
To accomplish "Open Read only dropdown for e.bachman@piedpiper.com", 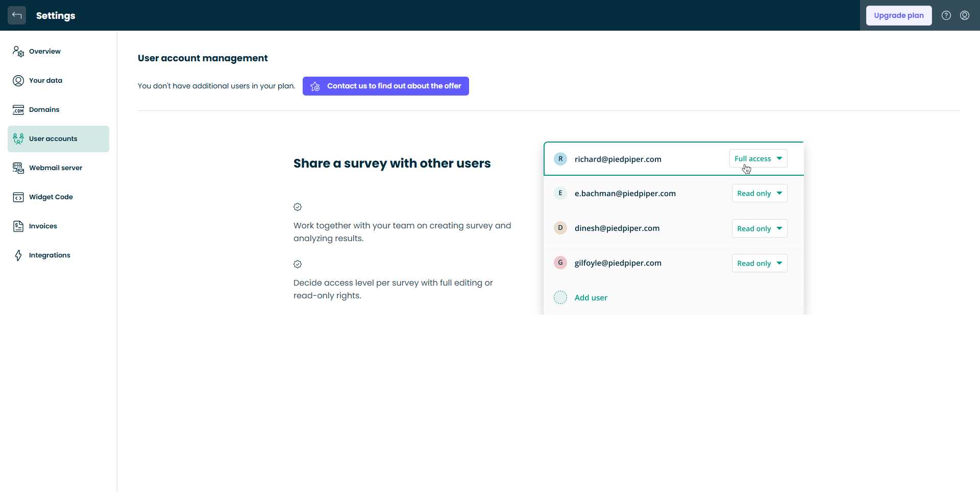I will 759,194.
